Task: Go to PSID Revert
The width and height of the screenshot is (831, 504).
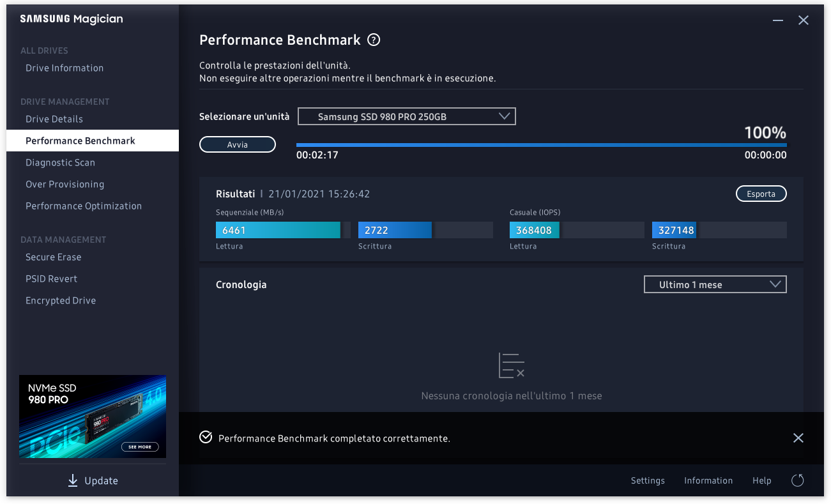Action: pos(51,279)
